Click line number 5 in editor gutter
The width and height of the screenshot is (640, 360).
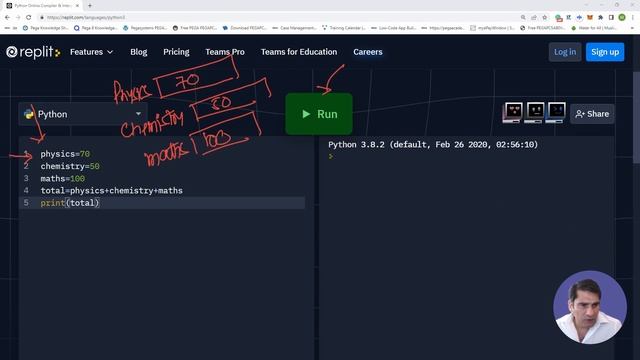tap(26, 203)
